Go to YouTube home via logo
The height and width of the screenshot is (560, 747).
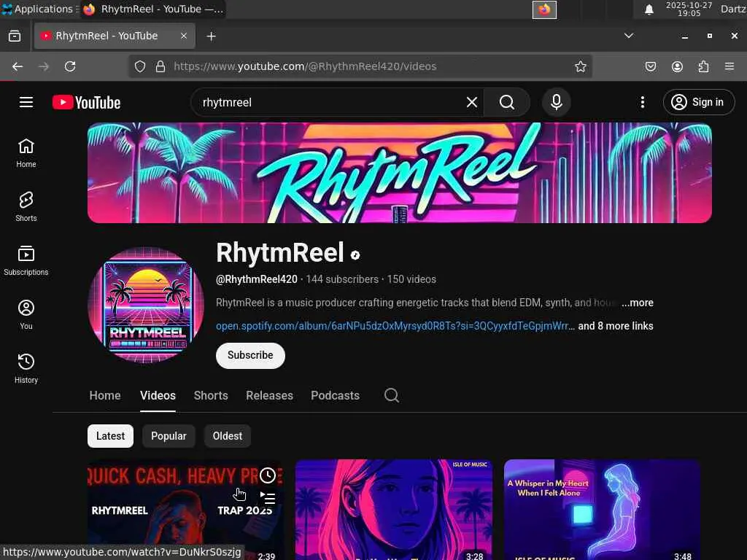click(86, 102)
